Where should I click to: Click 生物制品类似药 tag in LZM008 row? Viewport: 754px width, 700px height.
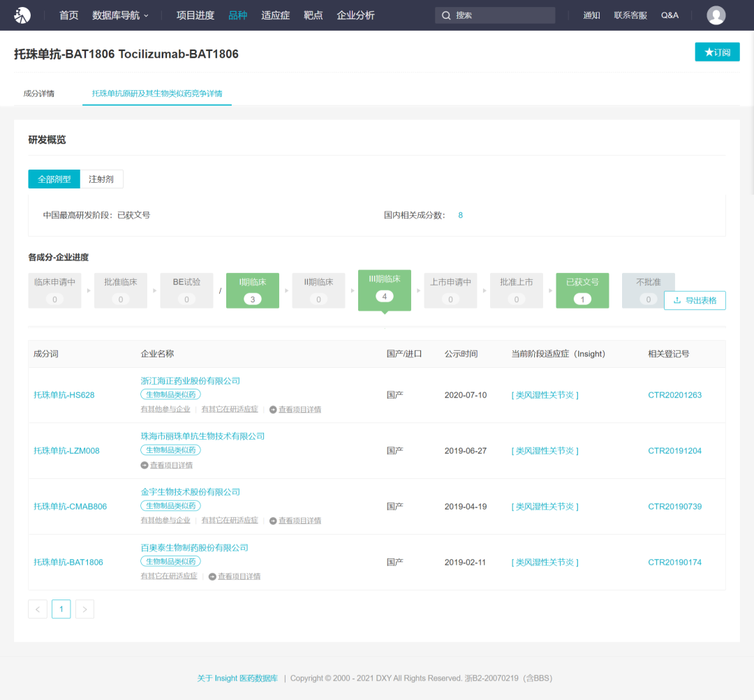click(x=171, y=450)
